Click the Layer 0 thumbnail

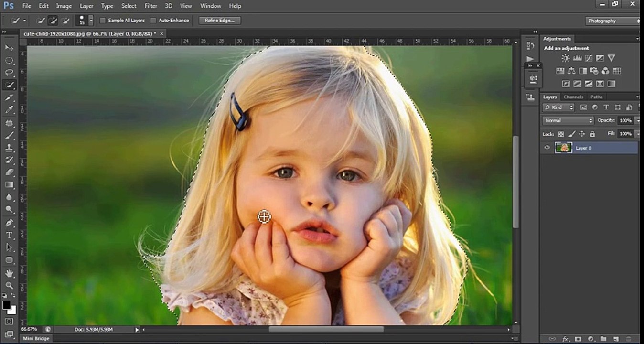click(x=563, y=148)
